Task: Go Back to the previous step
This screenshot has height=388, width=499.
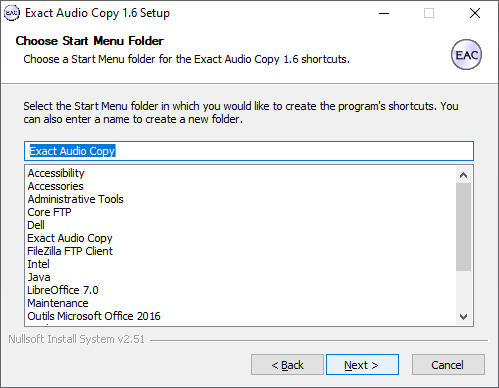Action: click(287, 365)
